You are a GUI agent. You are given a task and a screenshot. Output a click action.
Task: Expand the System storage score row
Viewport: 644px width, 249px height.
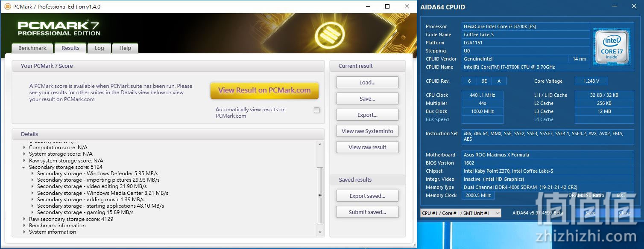(25, 154)
